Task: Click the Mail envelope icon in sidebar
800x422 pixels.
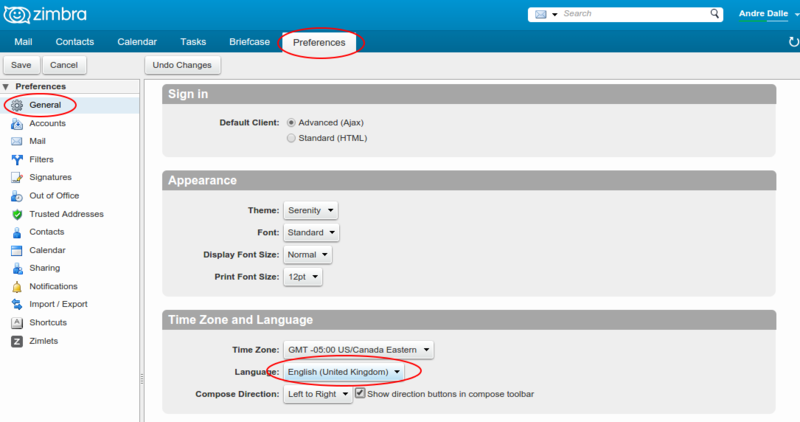Action: (x=17, y=141)
